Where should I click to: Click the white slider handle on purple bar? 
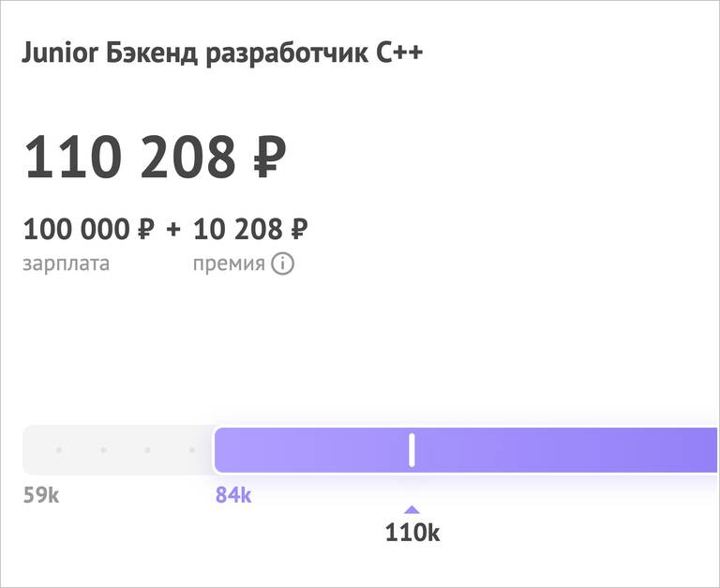[x=412, y=450]
